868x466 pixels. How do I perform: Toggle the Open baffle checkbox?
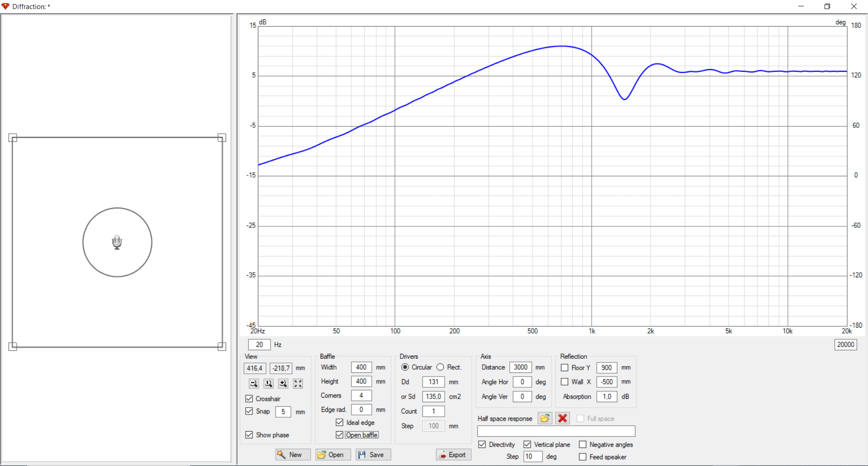click(x=340, y=435)
